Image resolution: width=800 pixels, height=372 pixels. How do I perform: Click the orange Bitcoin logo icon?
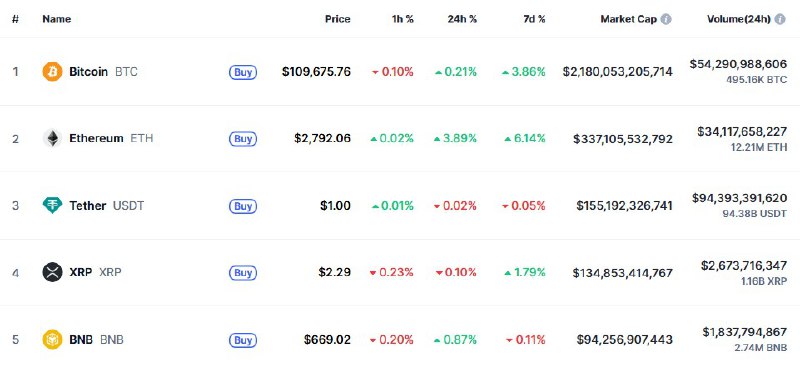pyautogui.click(x=52, y=72)
